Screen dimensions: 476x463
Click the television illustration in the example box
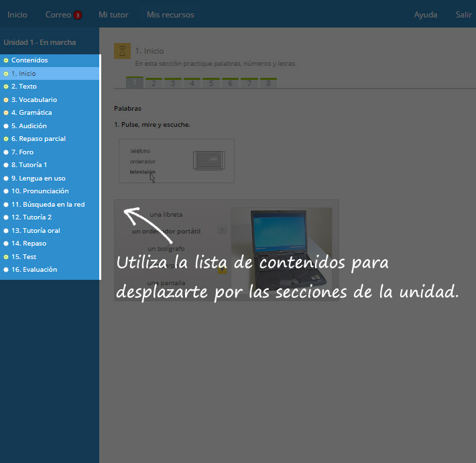pyautogui.click(x=208, y=160)
